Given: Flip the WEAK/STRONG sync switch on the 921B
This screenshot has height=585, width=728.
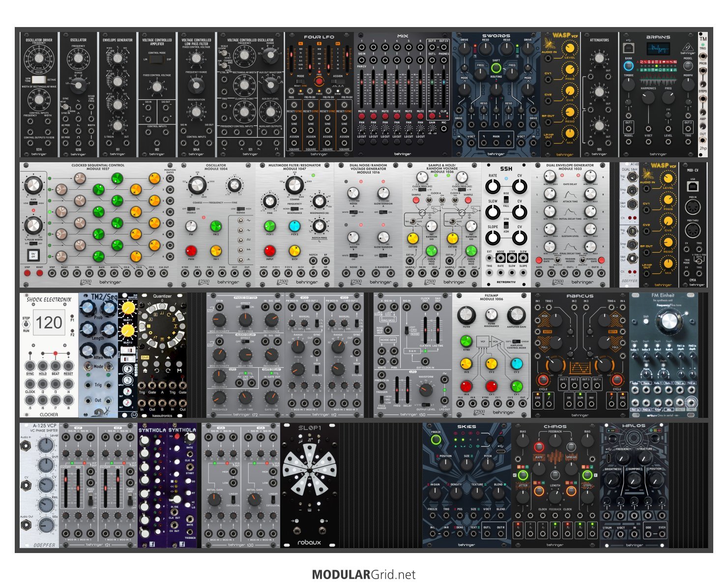Looking at the screenshot, I should pos(66,106).
